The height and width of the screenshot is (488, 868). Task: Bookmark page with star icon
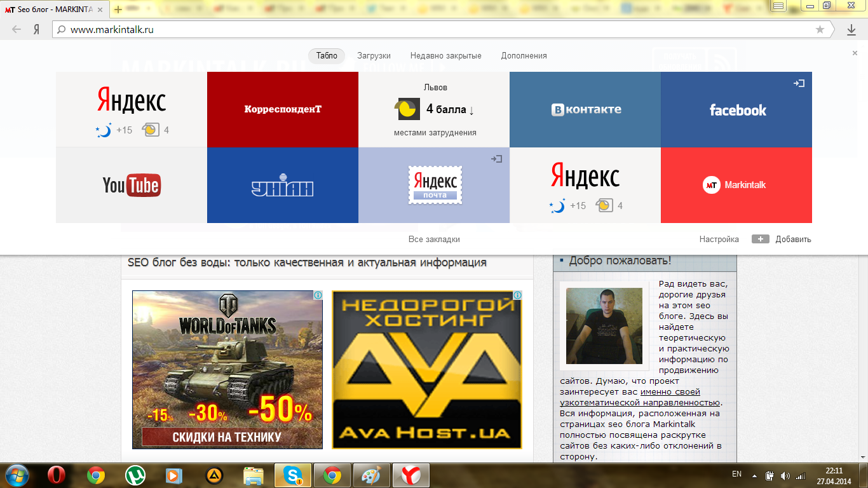(x=820, y=29)
